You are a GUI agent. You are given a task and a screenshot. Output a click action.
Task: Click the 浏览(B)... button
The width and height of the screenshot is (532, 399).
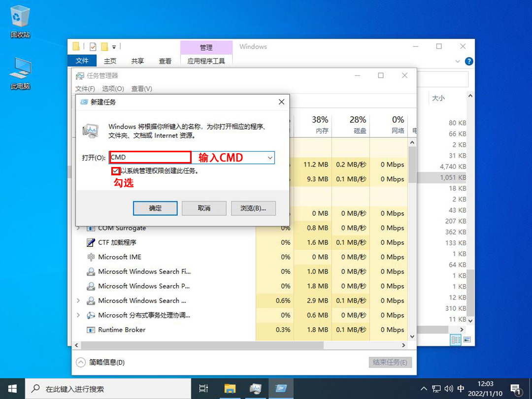(253, 208)
